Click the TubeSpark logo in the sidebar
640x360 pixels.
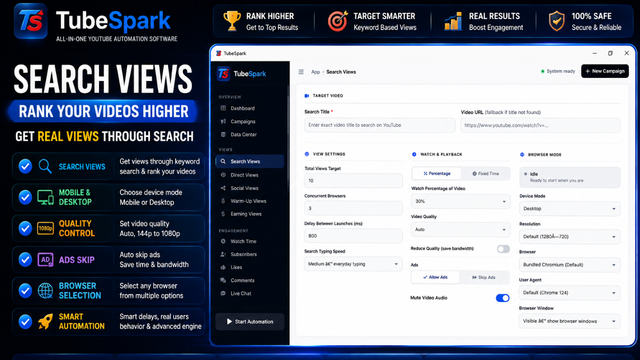pyautogui.click(x=223, y=74)
